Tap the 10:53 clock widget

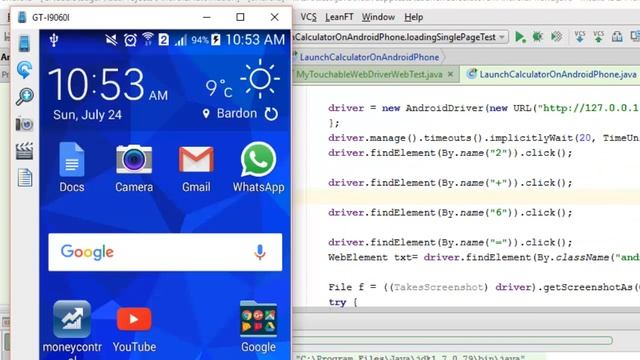click(108, 85)
